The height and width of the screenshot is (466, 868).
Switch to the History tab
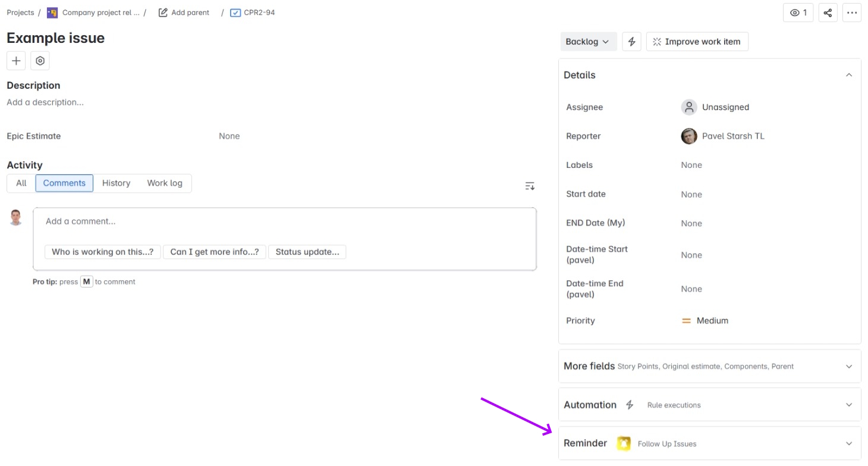[116, 183]
